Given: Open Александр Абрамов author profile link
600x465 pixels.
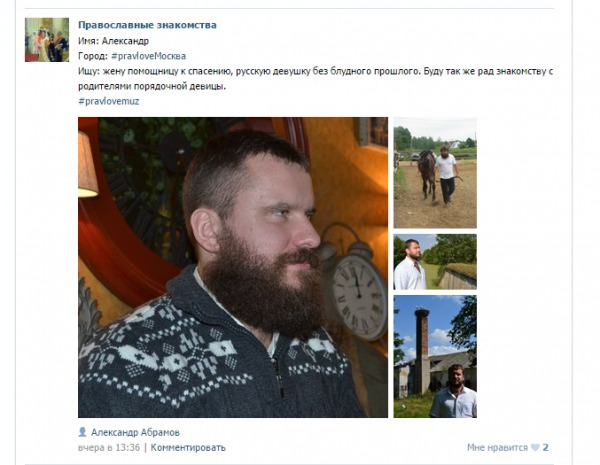Looking at the screenshot, I should (x=135, y=432).
